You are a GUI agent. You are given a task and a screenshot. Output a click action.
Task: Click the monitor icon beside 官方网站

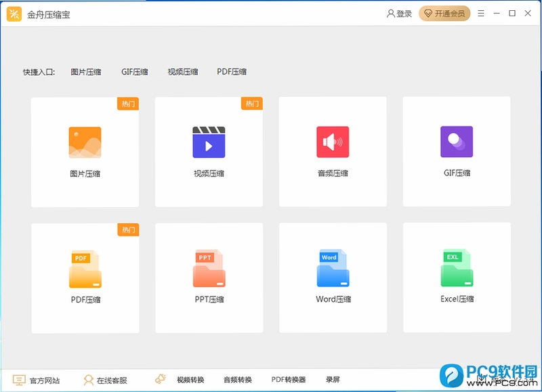click(19, 380)
